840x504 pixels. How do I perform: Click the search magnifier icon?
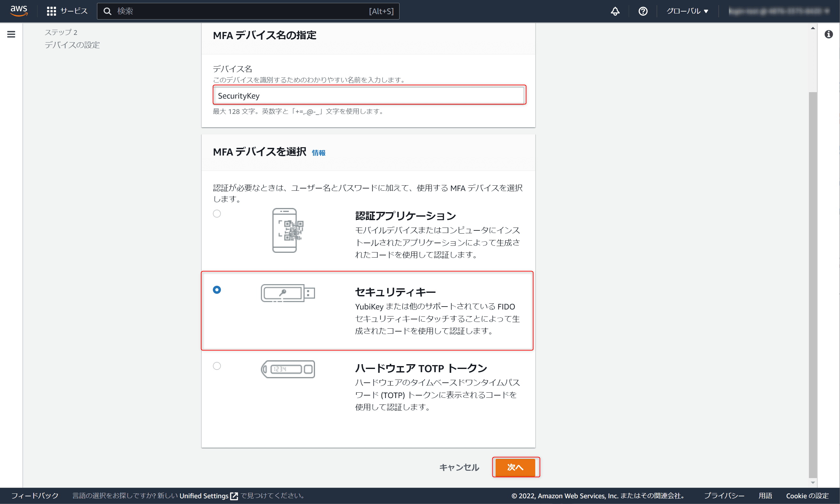(107, 11)
